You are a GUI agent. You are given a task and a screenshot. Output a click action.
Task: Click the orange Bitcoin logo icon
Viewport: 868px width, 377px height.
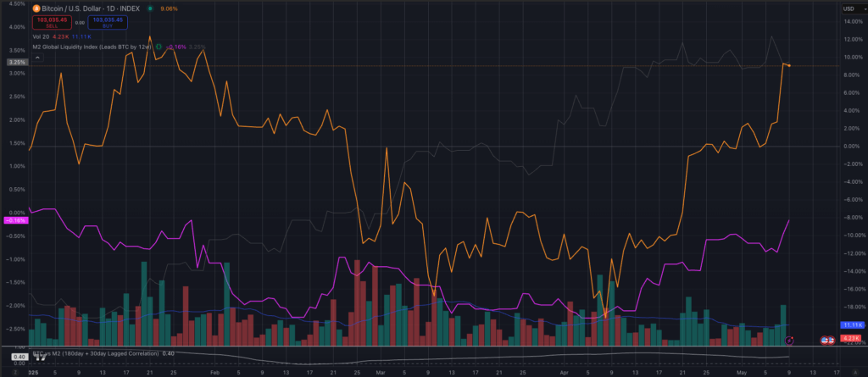pyautogui.click(x=36, y=8)
